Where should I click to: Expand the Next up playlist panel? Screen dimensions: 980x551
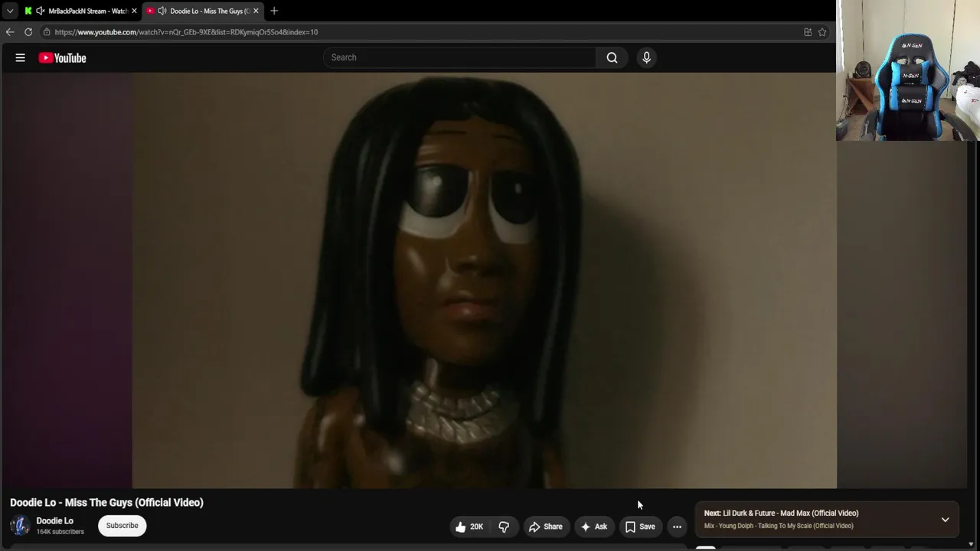tap(946, 520)
